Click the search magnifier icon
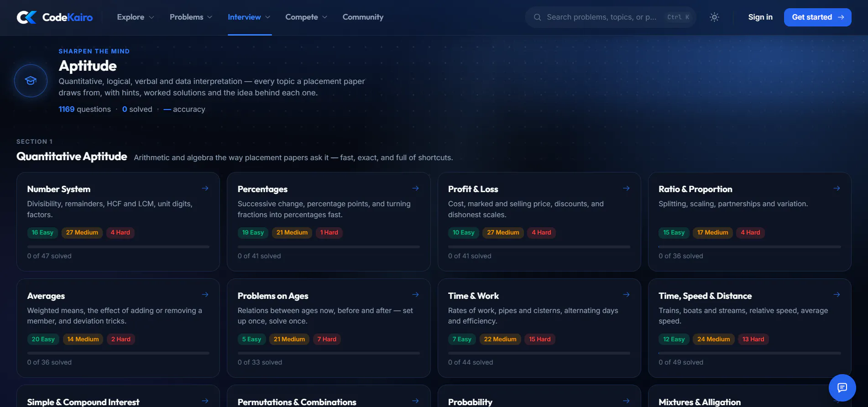868x407 pixels. (x=538, y=17)
